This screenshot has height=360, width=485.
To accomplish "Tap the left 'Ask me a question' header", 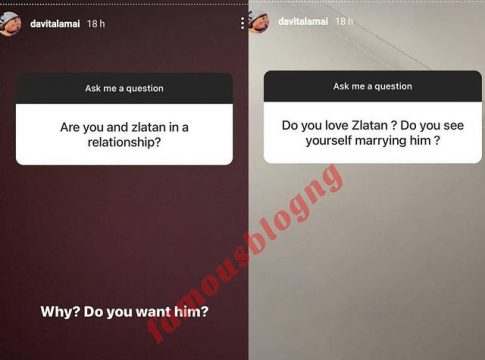I will coord(124,88).
